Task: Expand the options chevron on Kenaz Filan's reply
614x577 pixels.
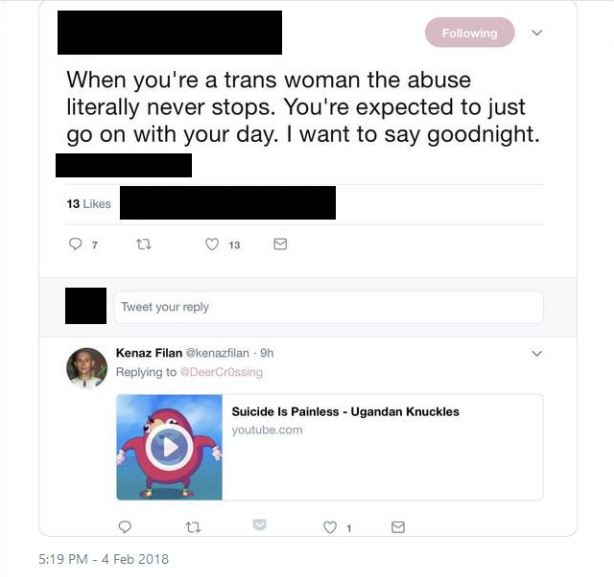Action: (x=537, y=353)
